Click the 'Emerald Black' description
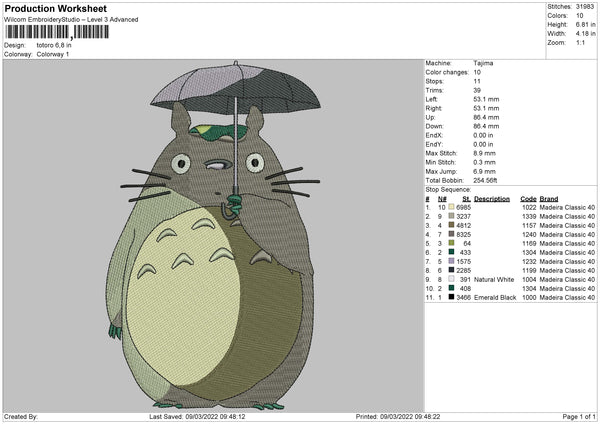The width and height of the screenshot is (600, 424). point(495,297)
